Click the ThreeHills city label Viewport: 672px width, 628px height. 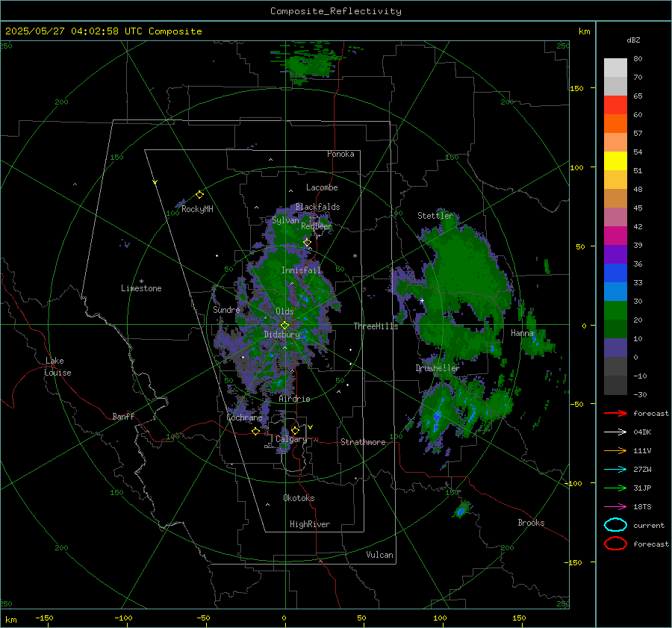(376, 326)
